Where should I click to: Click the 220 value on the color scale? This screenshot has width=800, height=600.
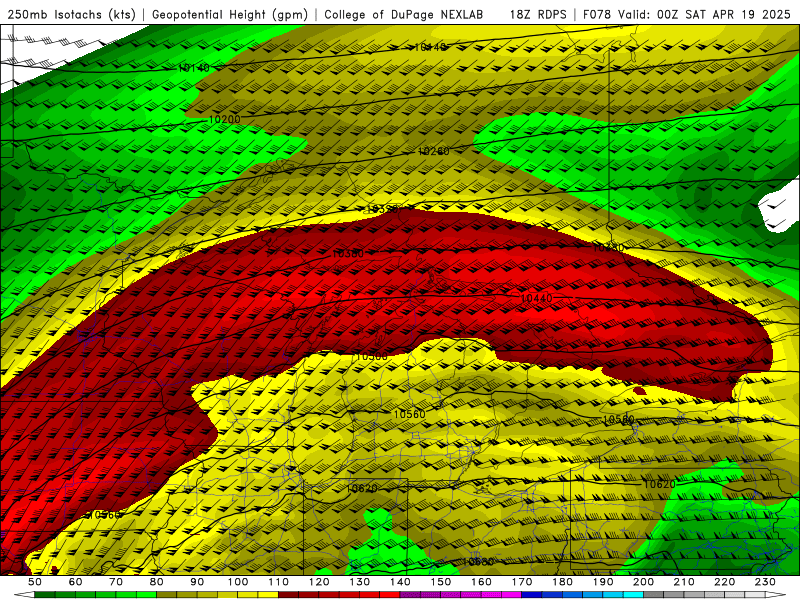pos(724,582)
